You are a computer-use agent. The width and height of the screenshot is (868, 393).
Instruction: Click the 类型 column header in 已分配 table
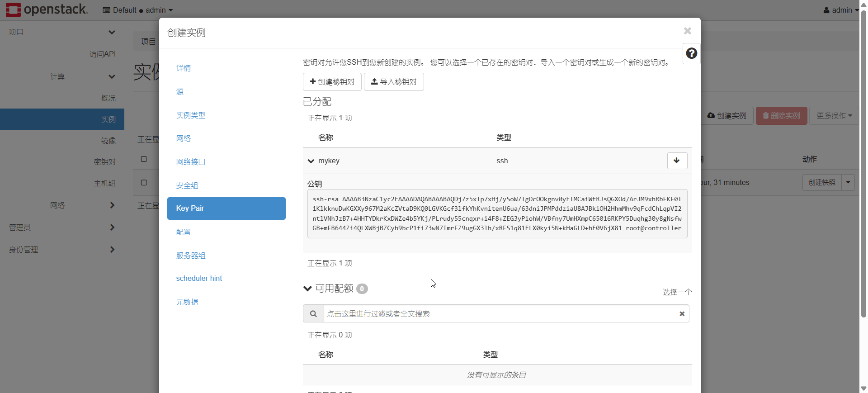(504, 137)
